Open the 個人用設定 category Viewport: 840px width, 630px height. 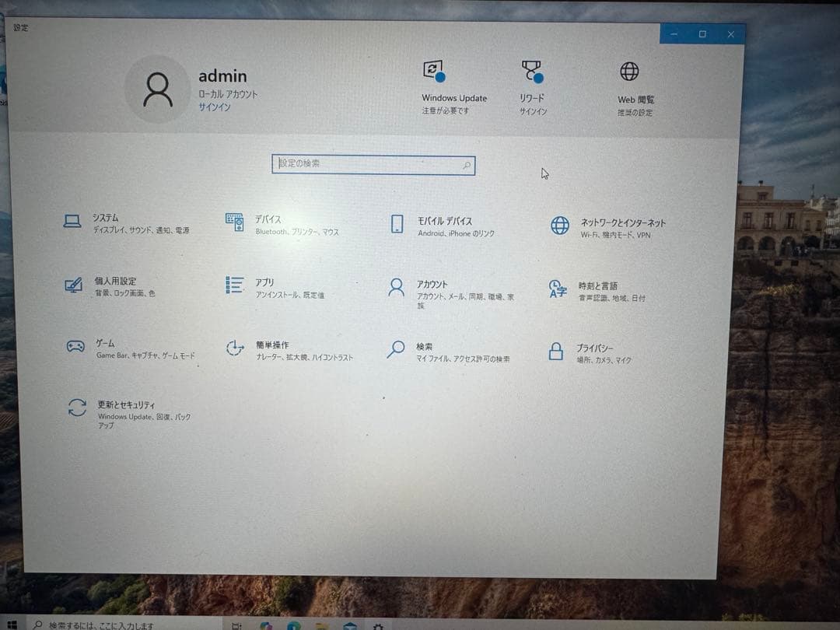110,286
